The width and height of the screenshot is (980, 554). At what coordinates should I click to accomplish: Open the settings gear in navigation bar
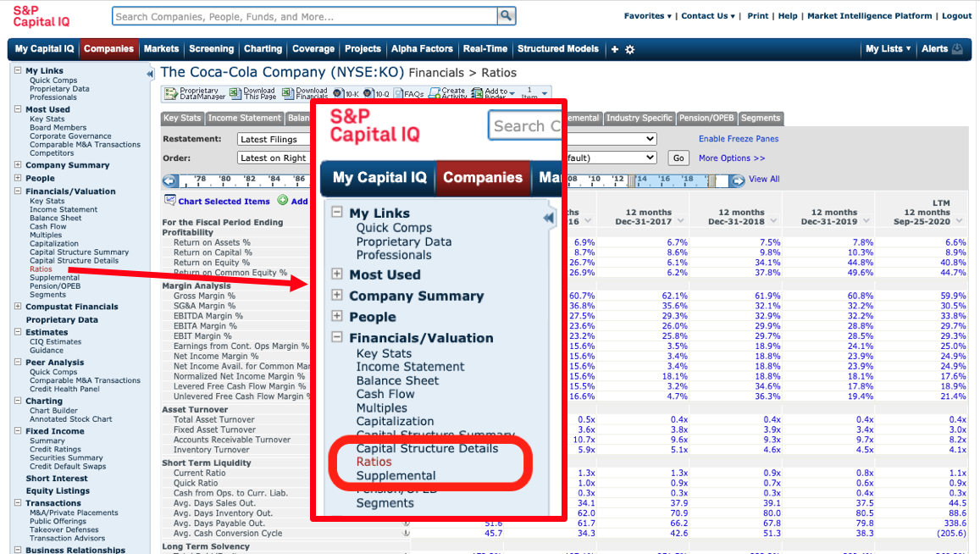[630, 50]
